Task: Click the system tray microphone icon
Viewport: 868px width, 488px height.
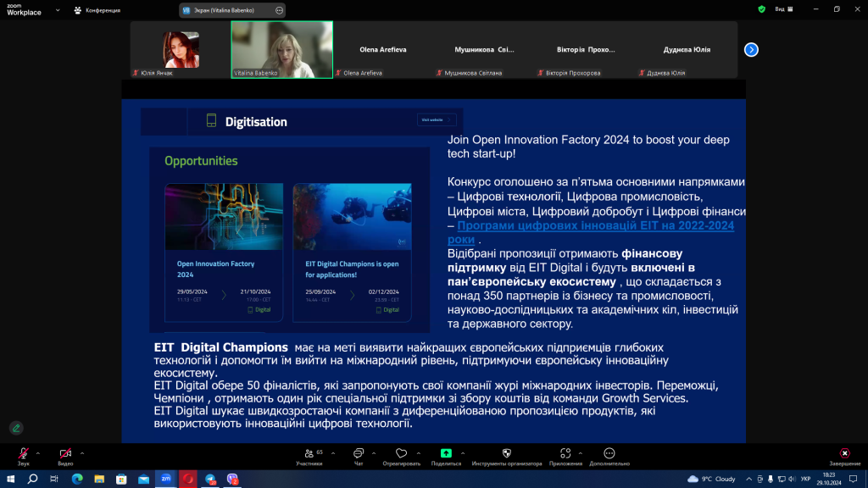Action: point(770,480)
